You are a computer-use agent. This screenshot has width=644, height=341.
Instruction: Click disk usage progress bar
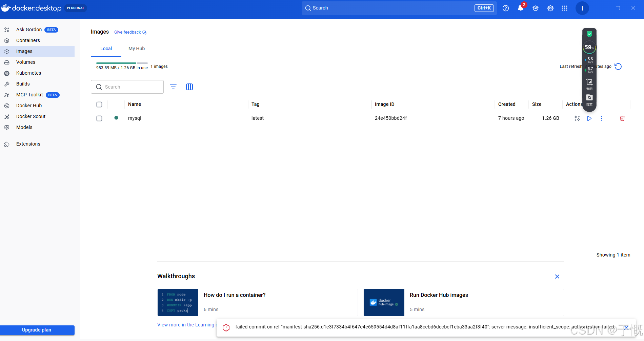coord(122,63)
